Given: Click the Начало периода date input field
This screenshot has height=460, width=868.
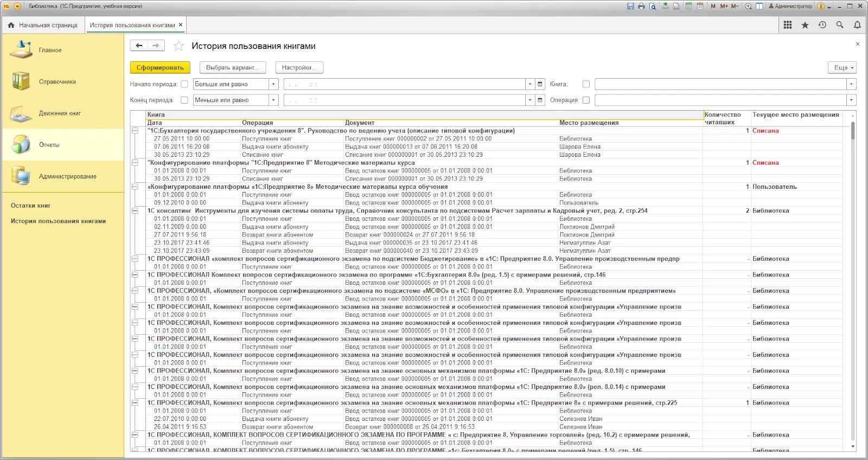Looking at the screenshot, I should (x=405, y=84).
